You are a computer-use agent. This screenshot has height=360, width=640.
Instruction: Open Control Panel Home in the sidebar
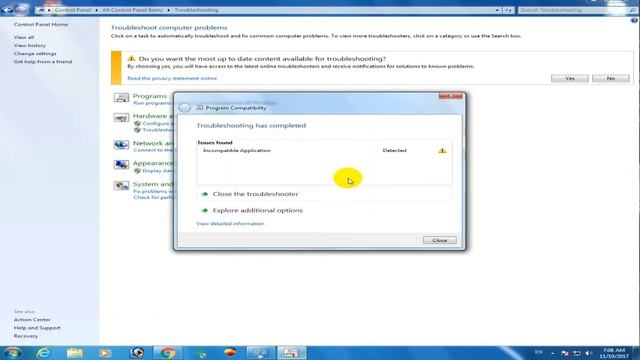[41, 24]
